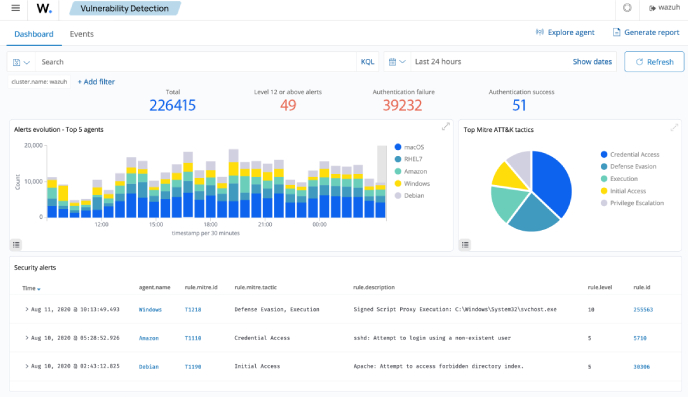Viewport: 688px width, 397px height.
Task: Toggle the KQL query language switch
Action: (x=367, y=62)
